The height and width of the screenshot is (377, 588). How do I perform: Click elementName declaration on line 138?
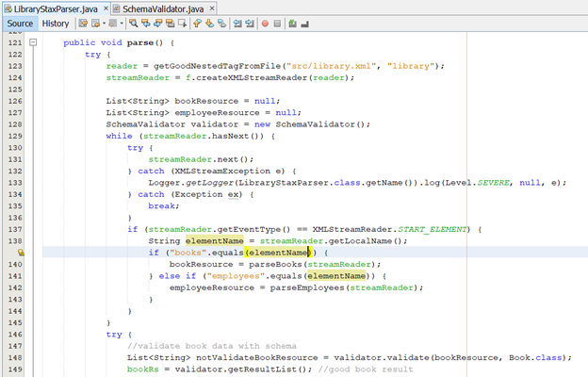(x=214, y=241)
